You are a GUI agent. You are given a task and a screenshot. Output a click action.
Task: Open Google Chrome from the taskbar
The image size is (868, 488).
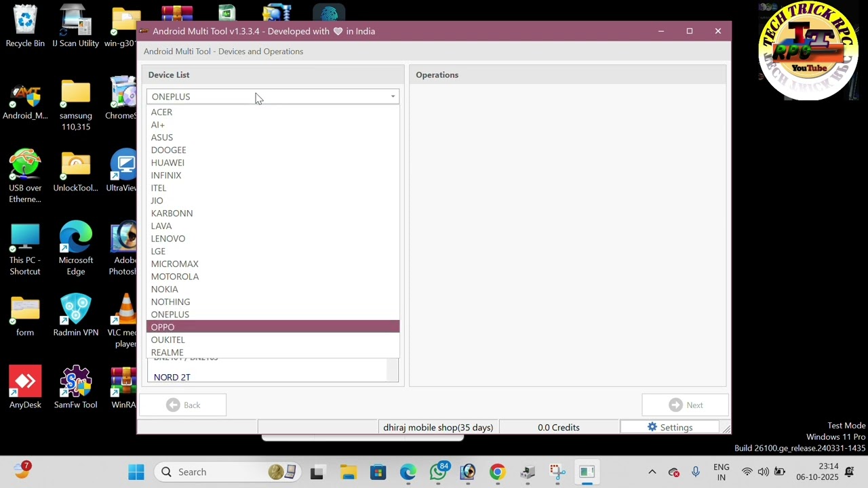coord(498,472)
